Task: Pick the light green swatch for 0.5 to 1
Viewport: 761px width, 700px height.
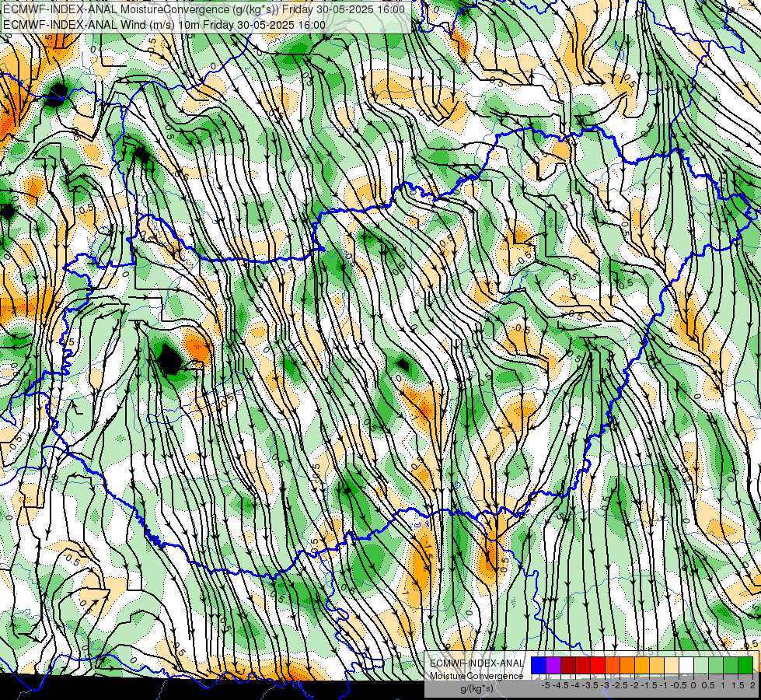Action: [x=716, y=665]
